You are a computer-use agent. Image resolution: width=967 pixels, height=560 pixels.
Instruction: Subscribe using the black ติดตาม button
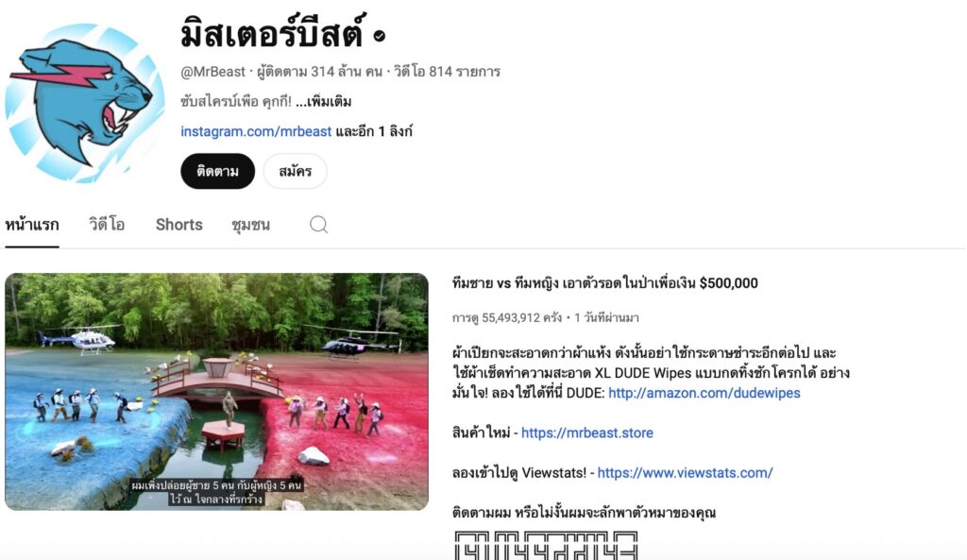(218, 171)
